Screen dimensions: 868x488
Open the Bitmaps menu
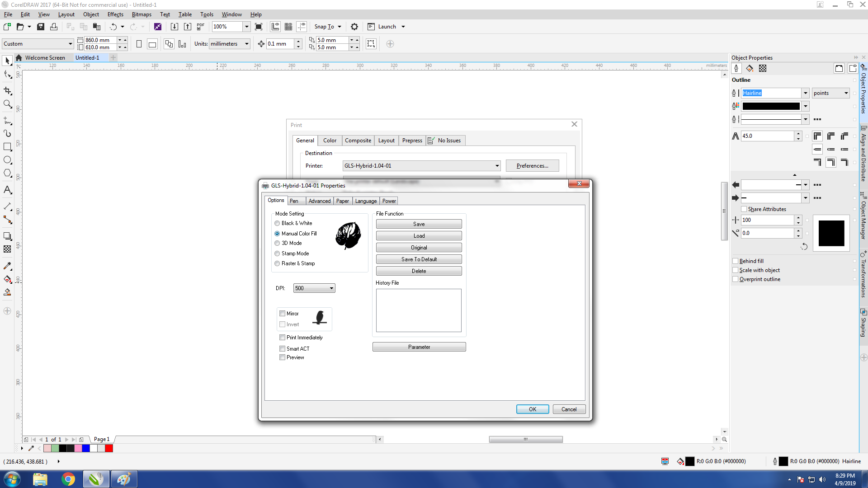(x=142, y=14)
